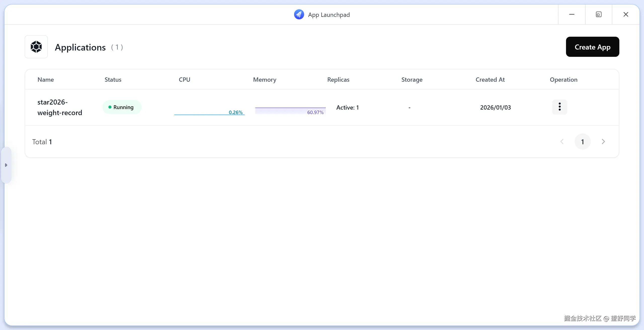This screenshot has width=644, height=330.
Task: Go to the next page chevron
Action: (x=603, y=142)
